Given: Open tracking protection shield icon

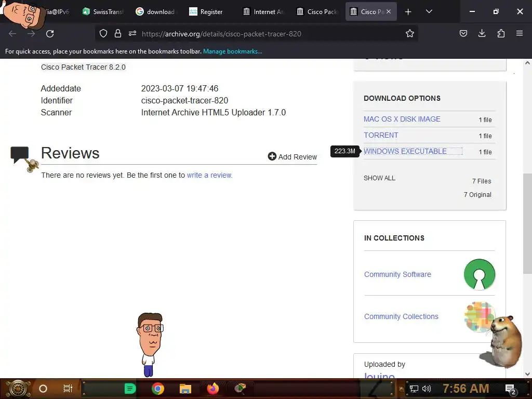Looking at the screenshot, I should pos(103,33).
